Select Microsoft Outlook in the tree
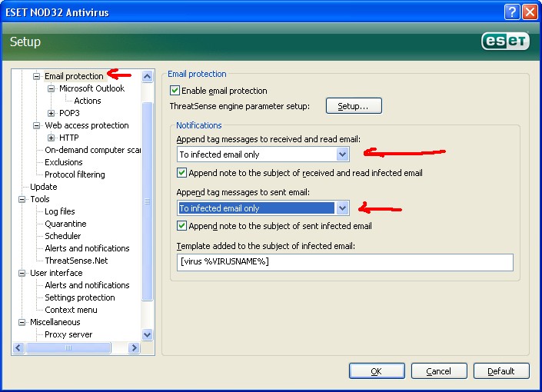This screenshot has height=392, width=542. 91,88
